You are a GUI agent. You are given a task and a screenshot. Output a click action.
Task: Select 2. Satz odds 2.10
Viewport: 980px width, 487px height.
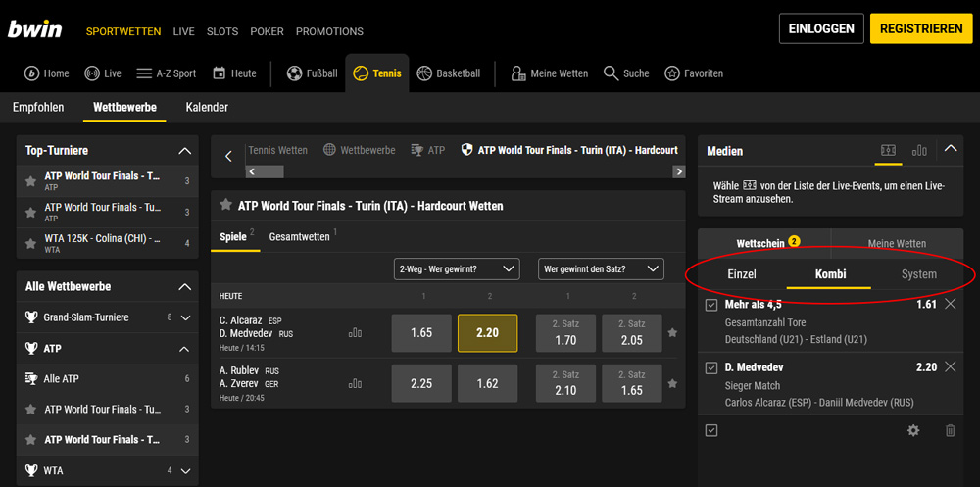point(565,383)
